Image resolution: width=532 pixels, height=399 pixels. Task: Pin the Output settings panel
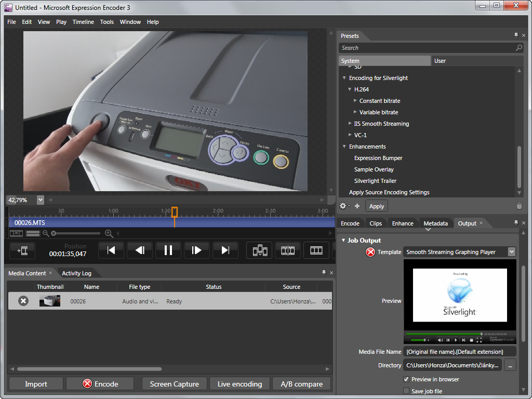click(x=516, y=222)
